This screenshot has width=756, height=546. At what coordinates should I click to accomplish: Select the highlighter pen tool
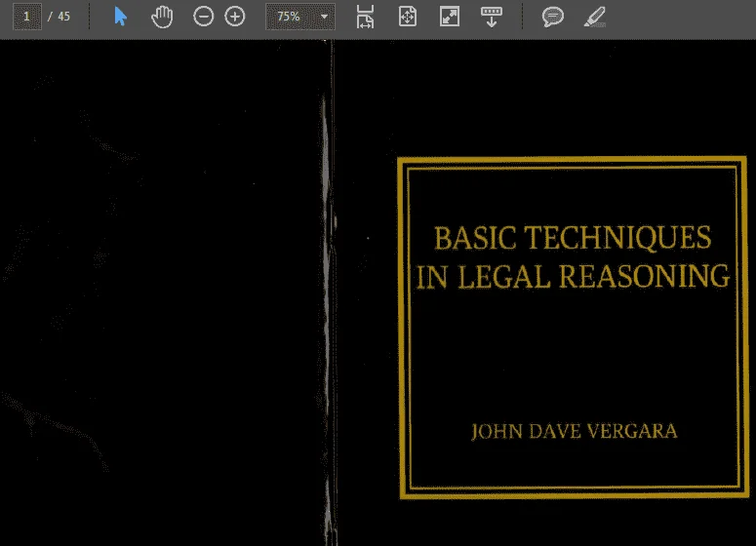pos(595,17)
